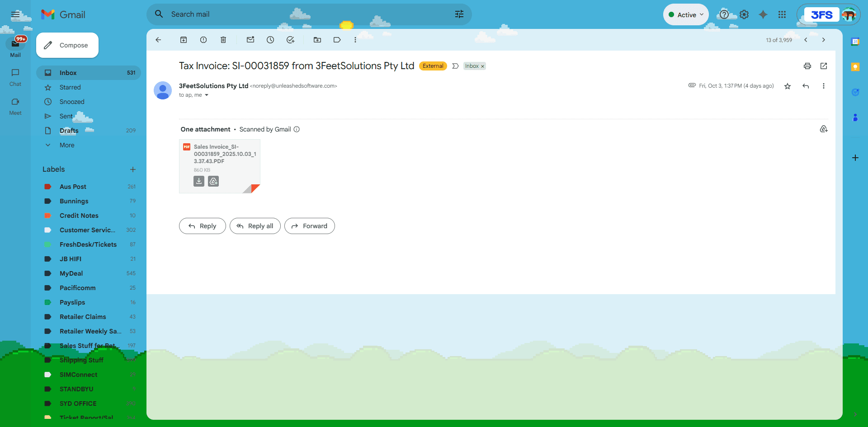Show search options filter icon
Image resolution: width=868 pixels, height=427 pixels.
[x=459, y=14]
